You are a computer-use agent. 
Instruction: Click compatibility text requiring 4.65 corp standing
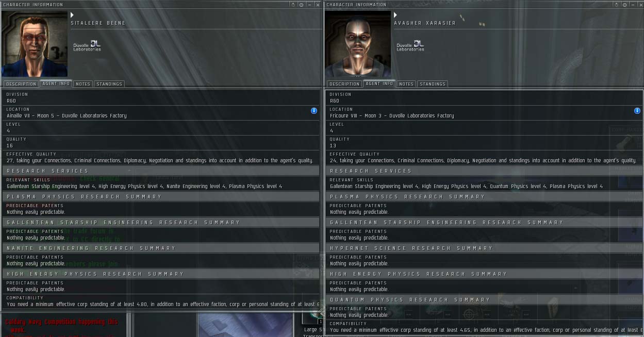click(x=486, y=330)
